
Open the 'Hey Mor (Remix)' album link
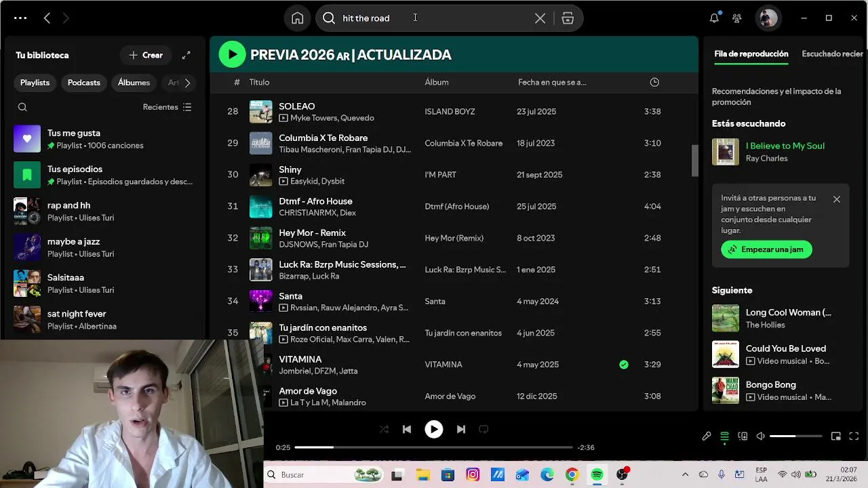click(456, 238)
